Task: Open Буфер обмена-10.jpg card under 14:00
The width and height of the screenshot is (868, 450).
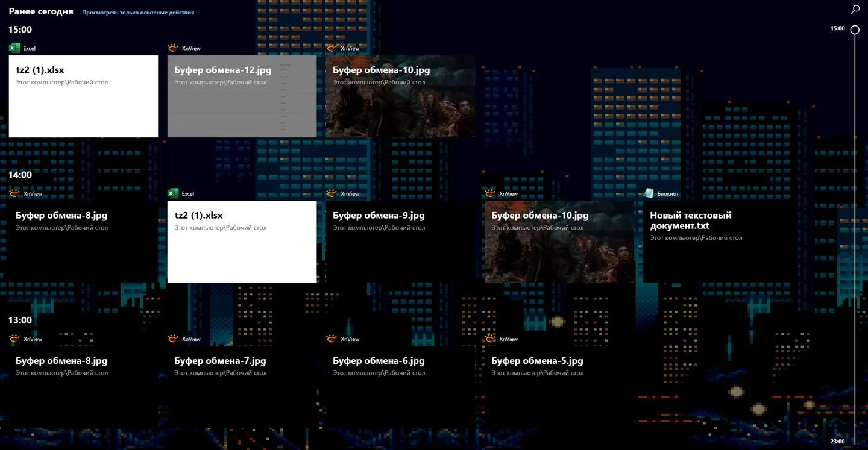Action: [559, 242]
